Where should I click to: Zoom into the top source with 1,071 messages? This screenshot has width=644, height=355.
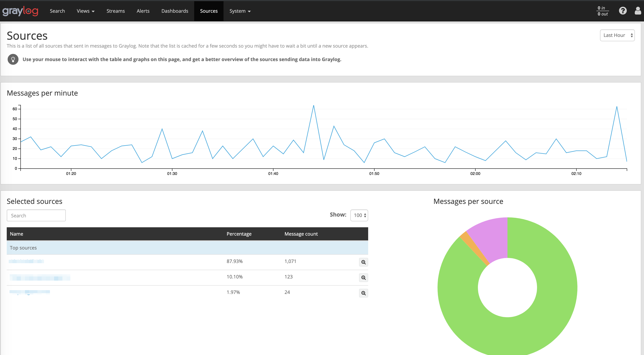(x=363, y=262)
